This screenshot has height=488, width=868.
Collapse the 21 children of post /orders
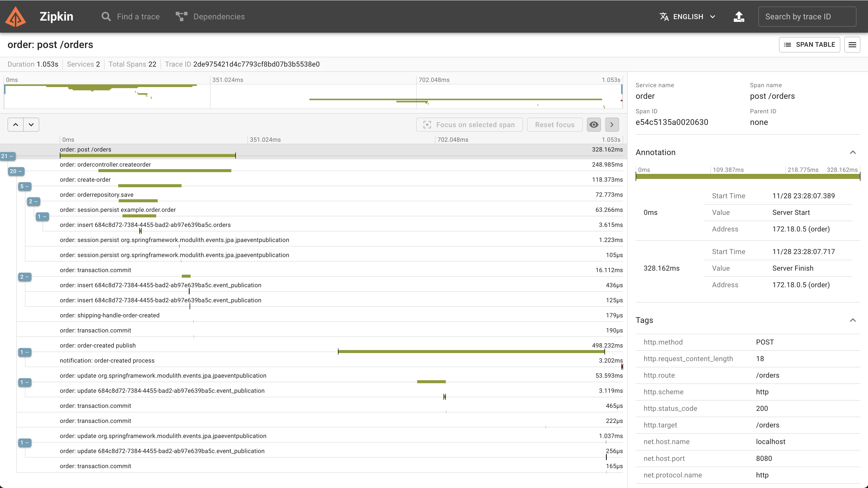(7, 156)
